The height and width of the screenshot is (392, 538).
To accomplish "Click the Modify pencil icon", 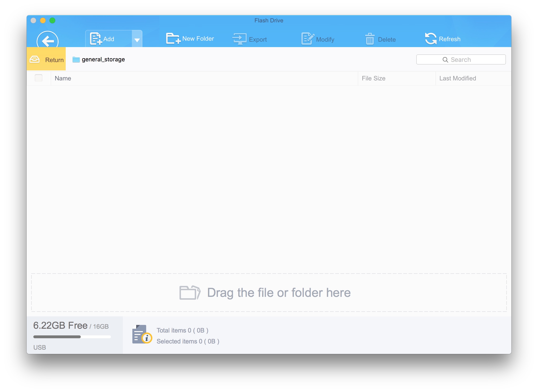I will coord(307,39).
